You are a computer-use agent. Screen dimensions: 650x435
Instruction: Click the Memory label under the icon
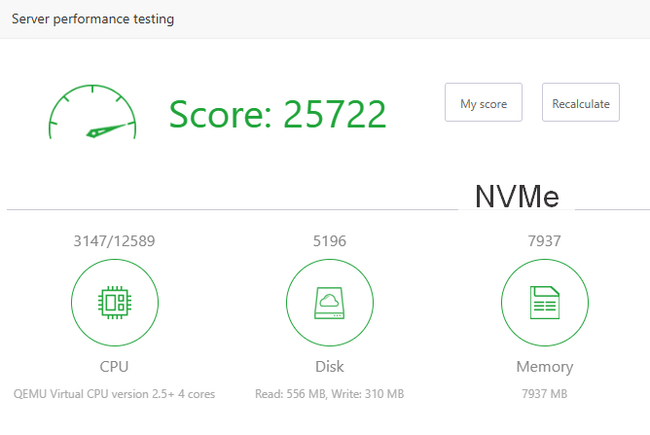[x=544, y=367]
